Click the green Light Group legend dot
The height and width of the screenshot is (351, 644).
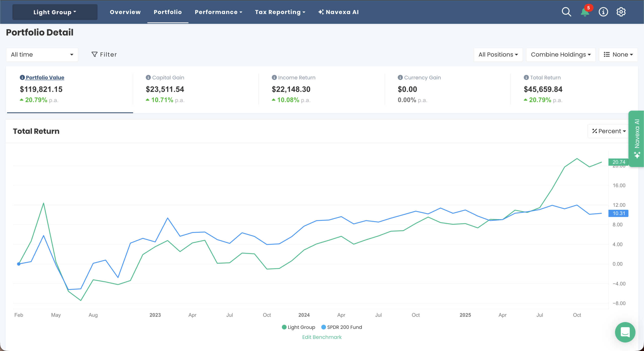(x=284, y=327)
